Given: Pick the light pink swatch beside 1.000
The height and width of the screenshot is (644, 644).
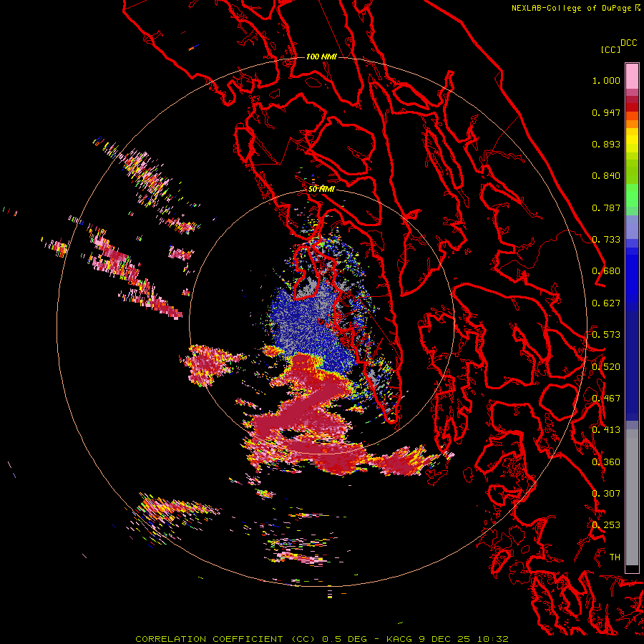Looking at the screenshot, I should coord(632,76).
